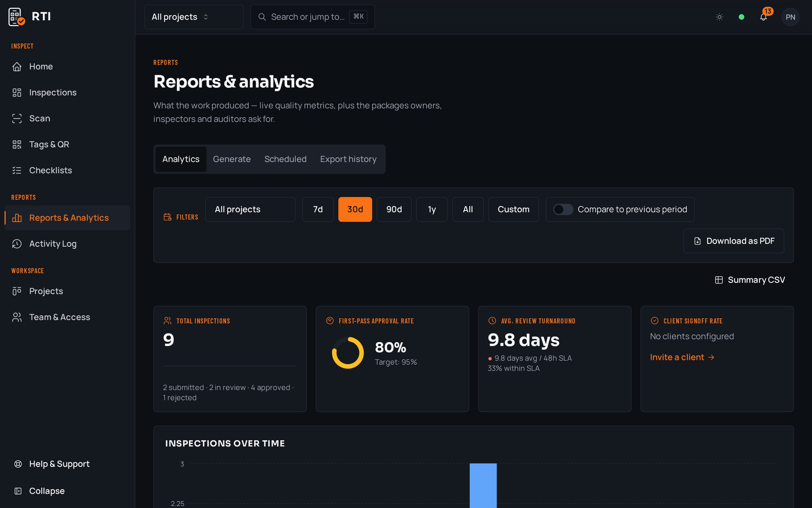Toggle light theme with sun icon
812x508 pixels.
[x=720, y=17]
